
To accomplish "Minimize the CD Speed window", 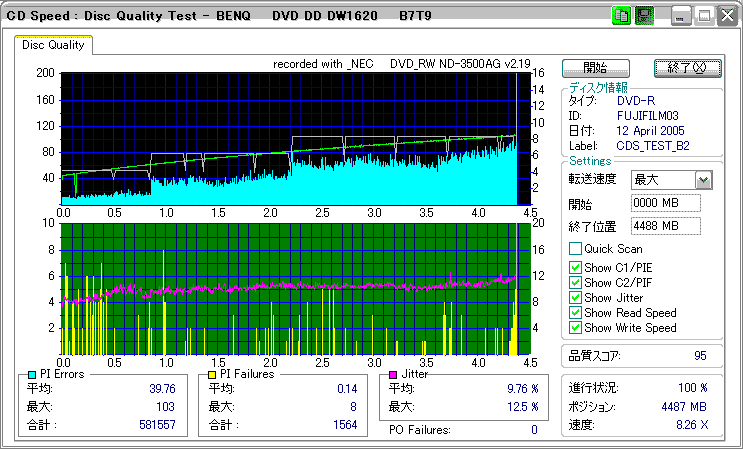I will [681, 16].
